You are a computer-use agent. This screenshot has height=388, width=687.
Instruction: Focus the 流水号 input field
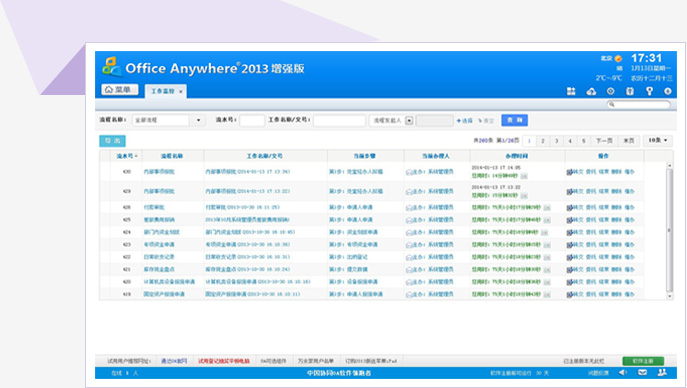point(252,120)
